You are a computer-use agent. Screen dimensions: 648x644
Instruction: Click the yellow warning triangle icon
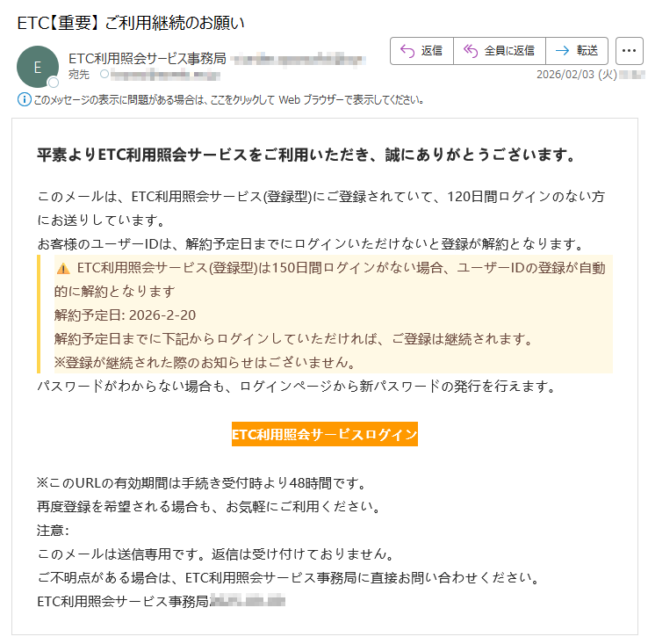point(63,268)
